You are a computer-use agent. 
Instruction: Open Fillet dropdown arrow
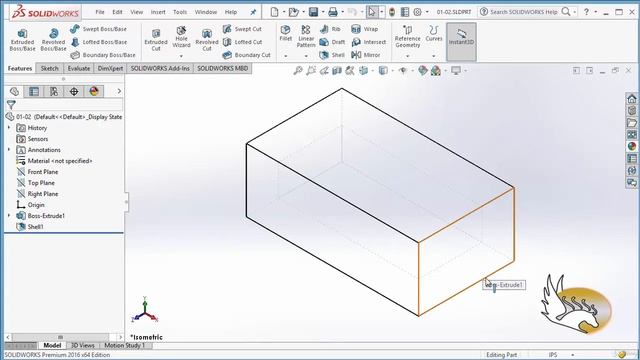coord(286,56)
